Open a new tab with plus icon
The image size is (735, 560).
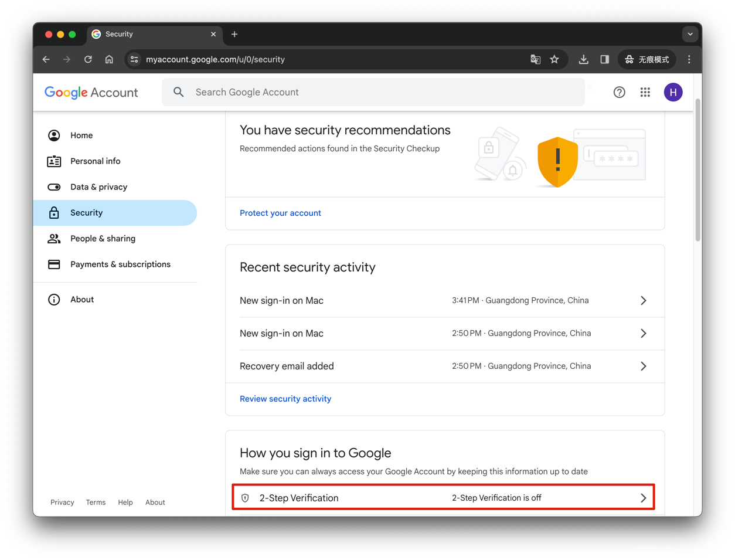point(234,34)
